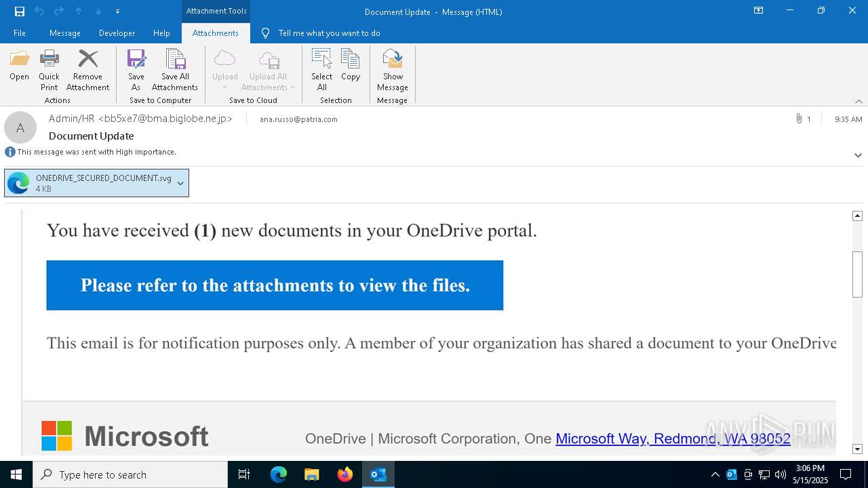Open the File tab
868x488 pixels.
20,33
